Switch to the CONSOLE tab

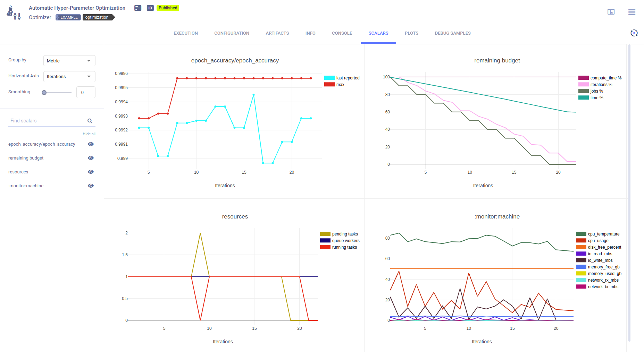point(342,33)
